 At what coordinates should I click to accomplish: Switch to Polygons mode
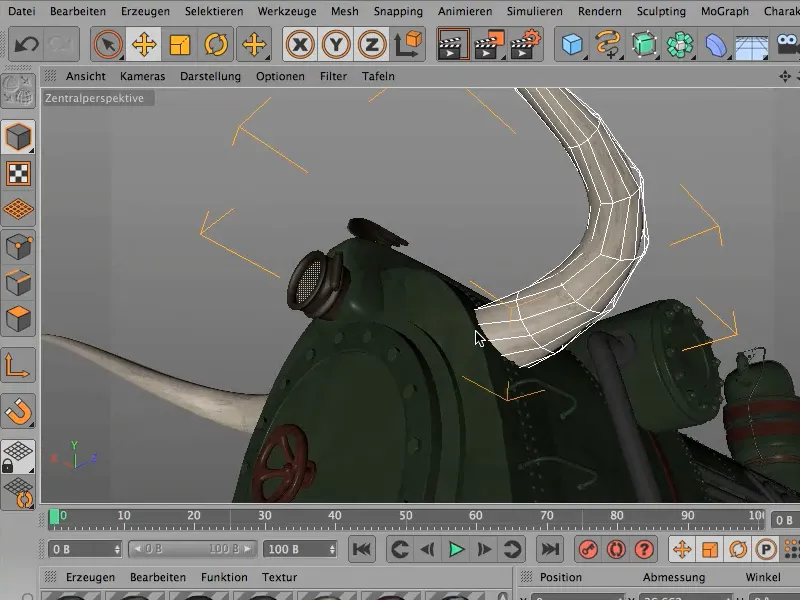pyautogui.click(x=18, y=319)
